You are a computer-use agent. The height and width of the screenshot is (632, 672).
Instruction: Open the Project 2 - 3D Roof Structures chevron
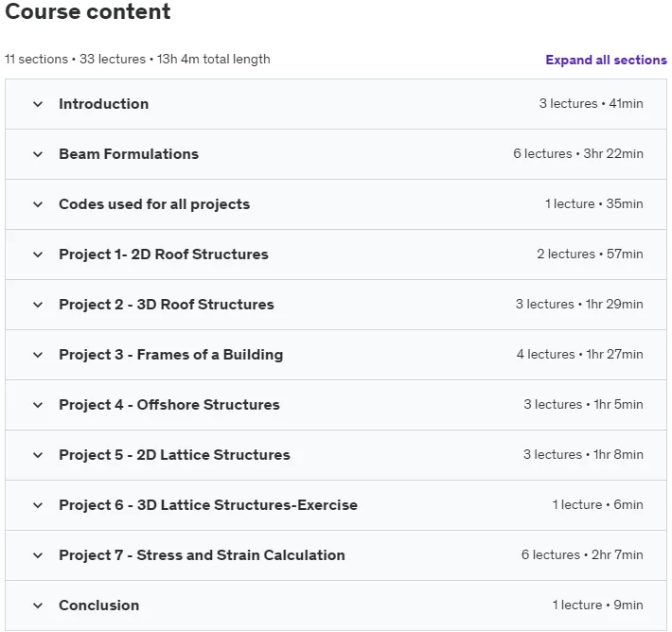pos(38,305)
